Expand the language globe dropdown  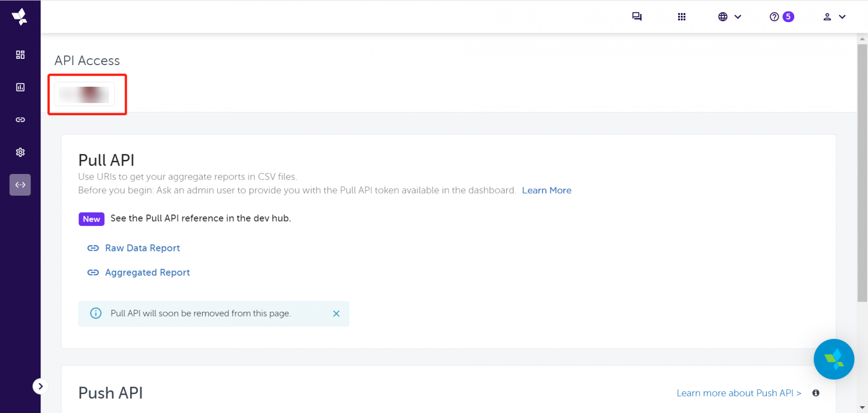point(729,17)
